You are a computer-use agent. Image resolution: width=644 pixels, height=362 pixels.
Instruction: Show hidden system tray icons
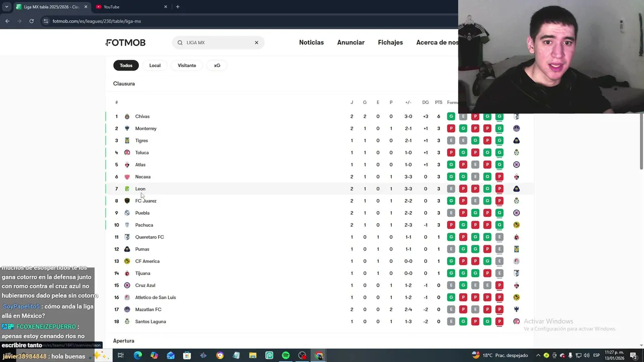537,355
